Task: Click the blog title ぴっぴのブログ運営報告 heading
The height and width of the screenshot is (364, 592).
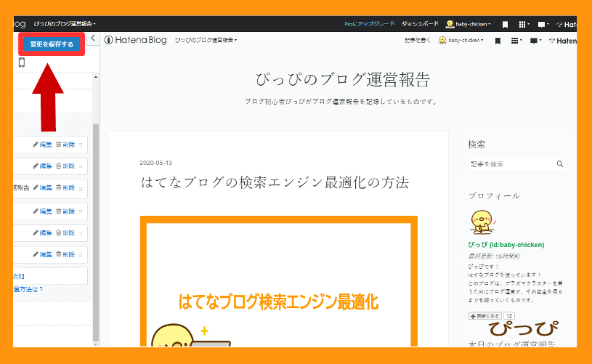Action: click(x=343, y=80)
